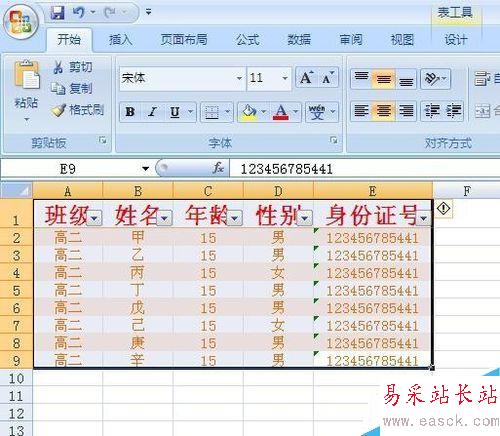Screen dimensions: 500x436
Task: Click the fx insert function button
Action: [218, 168]
